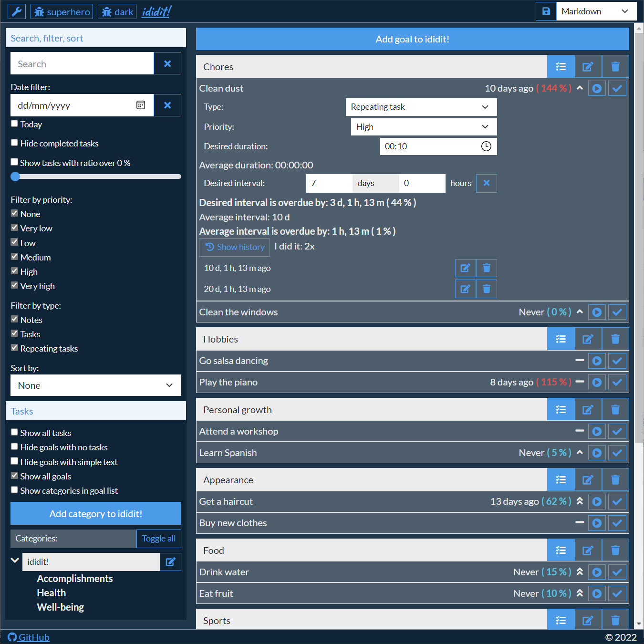Switch to the dark theme
The image size is (644, 644).
click(117, 11)
